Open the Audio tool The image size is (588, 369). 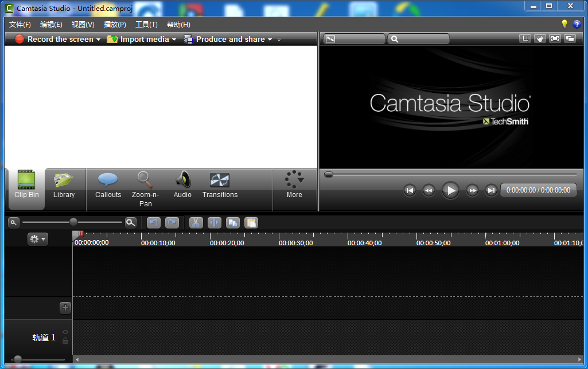click(x=182, y=185)
